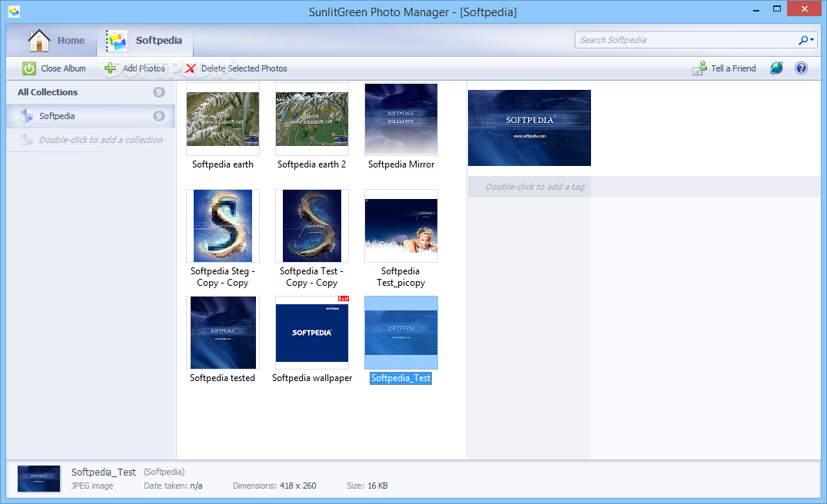Click the Home house icon
The image size is (827, 504).
coord(39,41)
